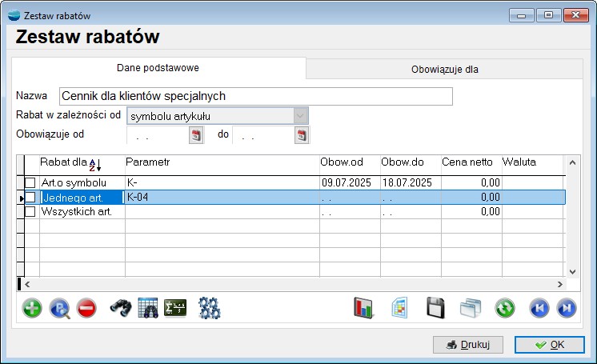Click Cena netto 0,00 in Wszystkich art. row
The height and width of the screenshot is (364, 597).
[471, 212]
